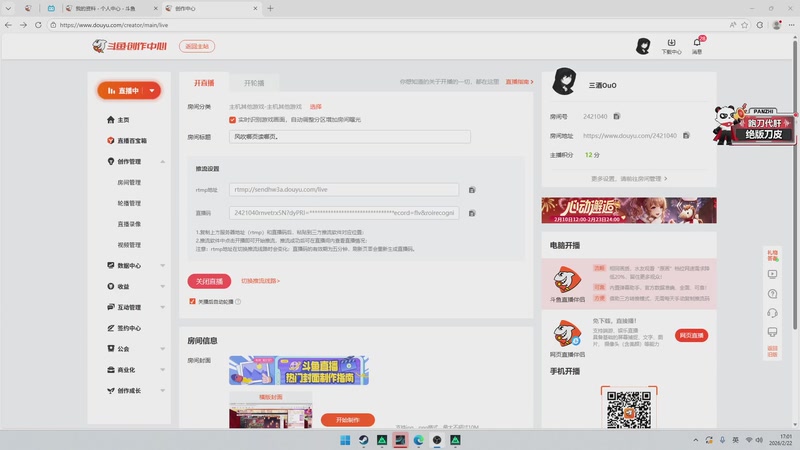
Task: Open the headset customer service icon
Action: point(772,313)
